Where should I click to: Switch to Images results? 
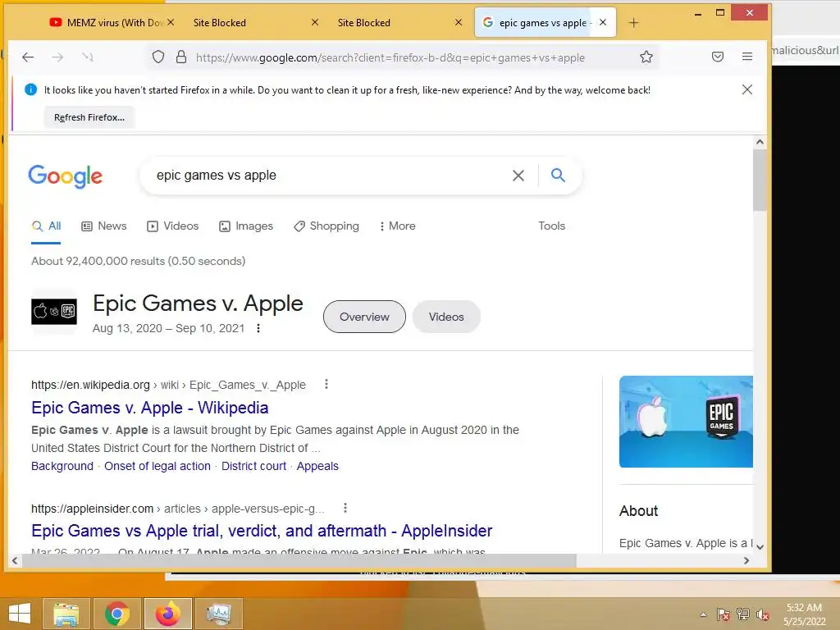pos(246,226)
